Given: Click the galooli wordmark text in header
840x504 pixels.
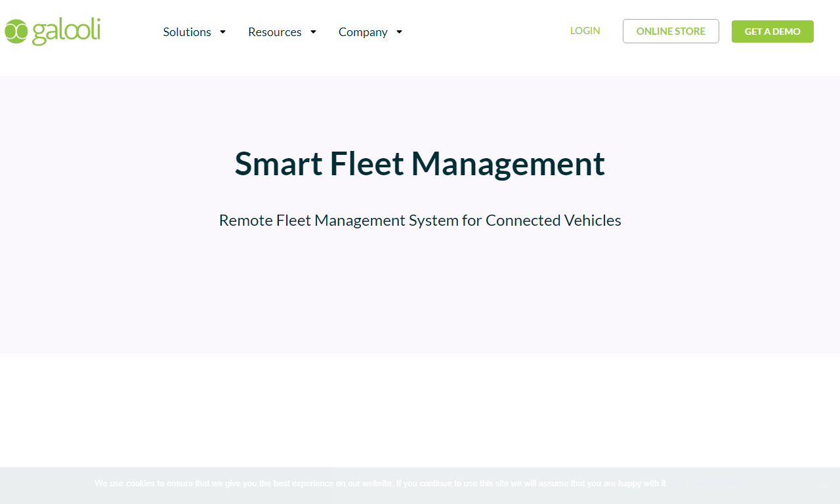Looking at the screenshot, I should tap(66, 31).
